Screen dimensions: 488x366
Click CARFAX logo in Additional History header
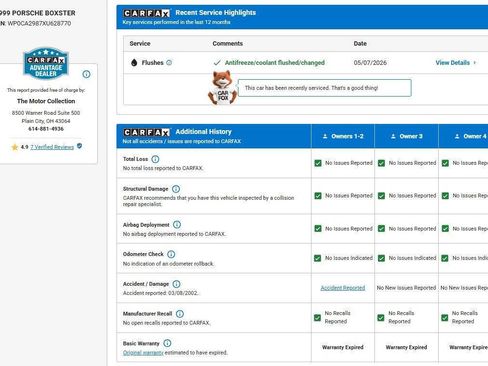point(147,133)
